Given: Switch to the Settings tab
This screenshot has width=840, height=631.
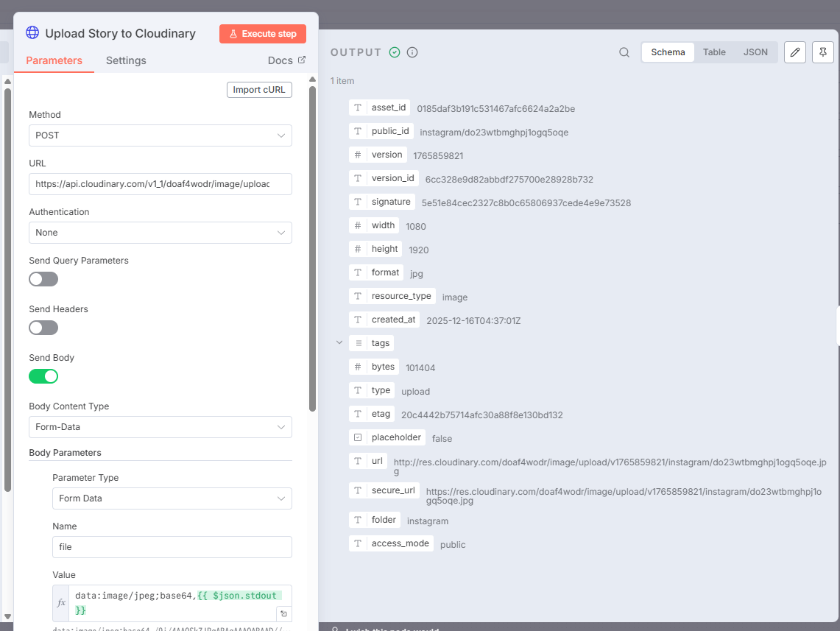Looking at the screenshot, I should pos(126,60).
